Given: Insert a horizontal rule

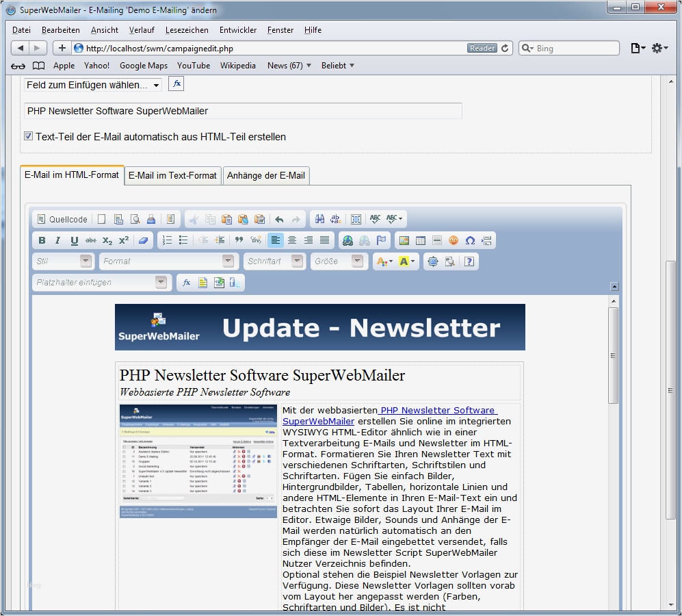Looking at the screenshot, I should (436, 240).
